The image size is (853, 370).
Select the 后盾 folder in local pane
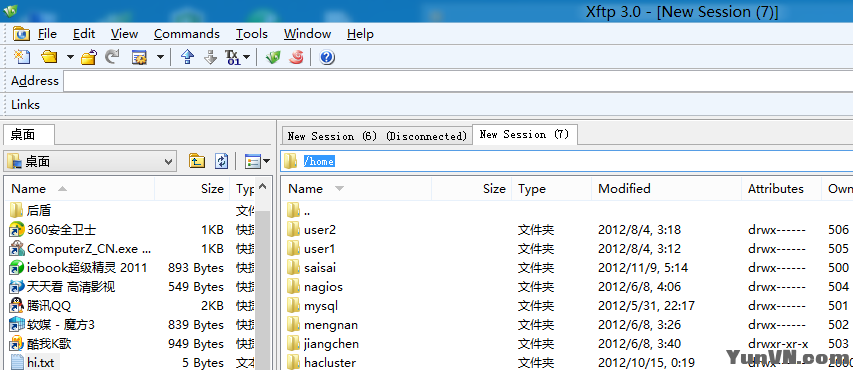(31, 210)
